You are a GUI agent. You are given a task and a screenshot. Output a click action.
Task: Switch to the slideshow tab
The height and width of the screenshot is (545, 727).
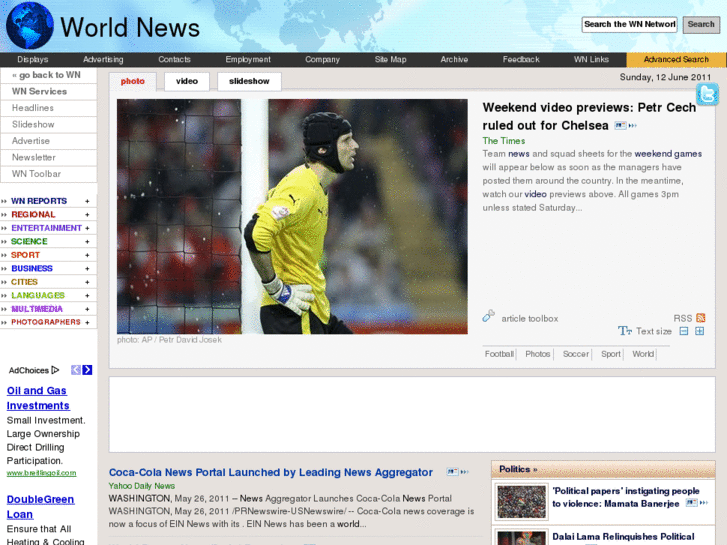(249, 81)
